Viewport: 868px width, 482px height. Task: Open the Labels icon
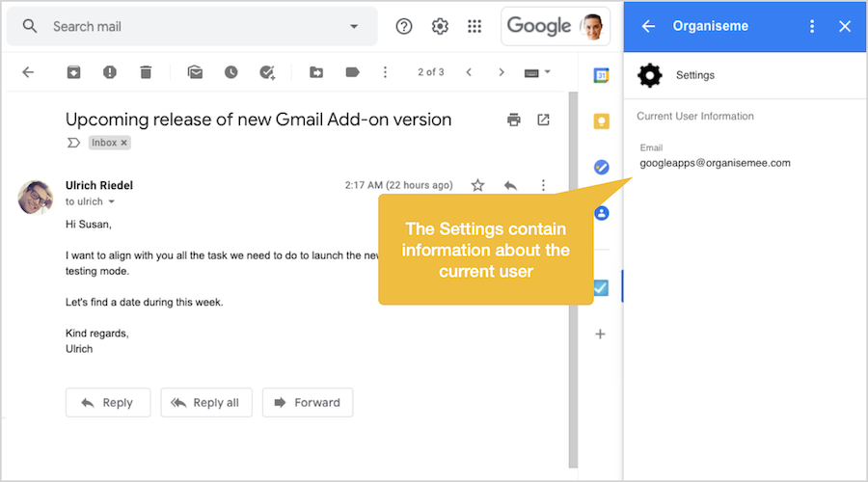point(352,72)
